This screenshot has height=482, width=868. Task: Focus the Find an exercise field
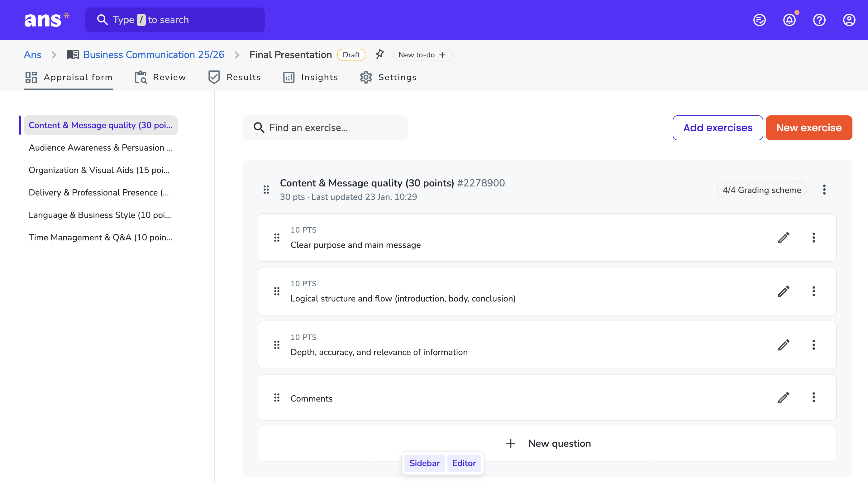[x=325, y=128]
